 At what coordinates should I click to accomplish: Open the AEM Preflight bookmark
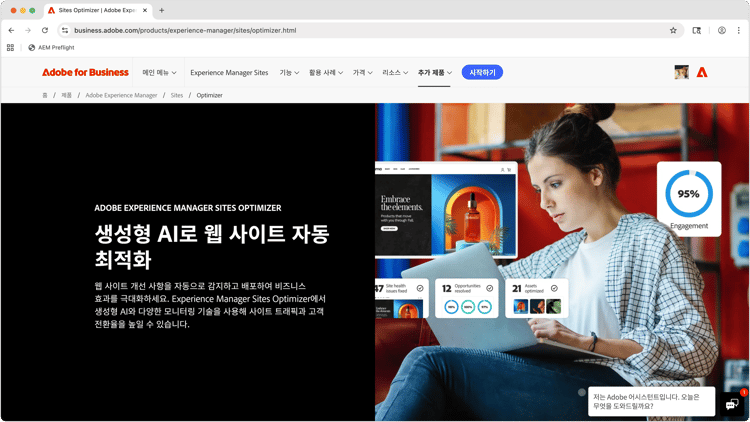coord(51,47)
